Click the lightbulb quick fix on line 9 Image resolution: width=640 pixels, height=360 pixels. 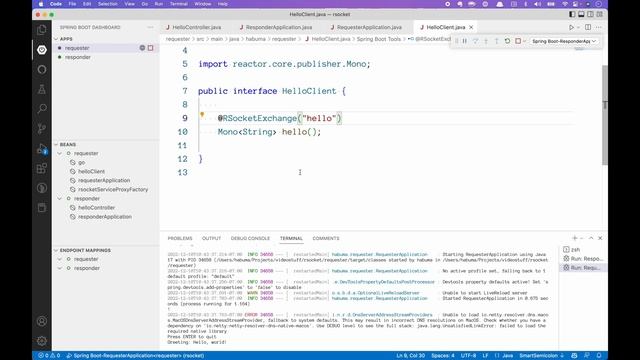click(x=202, y=115)
